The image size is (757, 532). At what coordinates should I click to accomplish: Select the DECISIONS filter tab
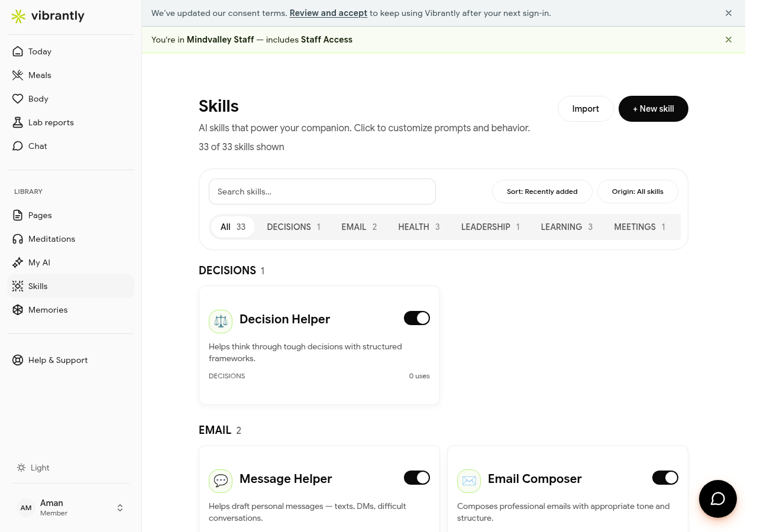294,227
